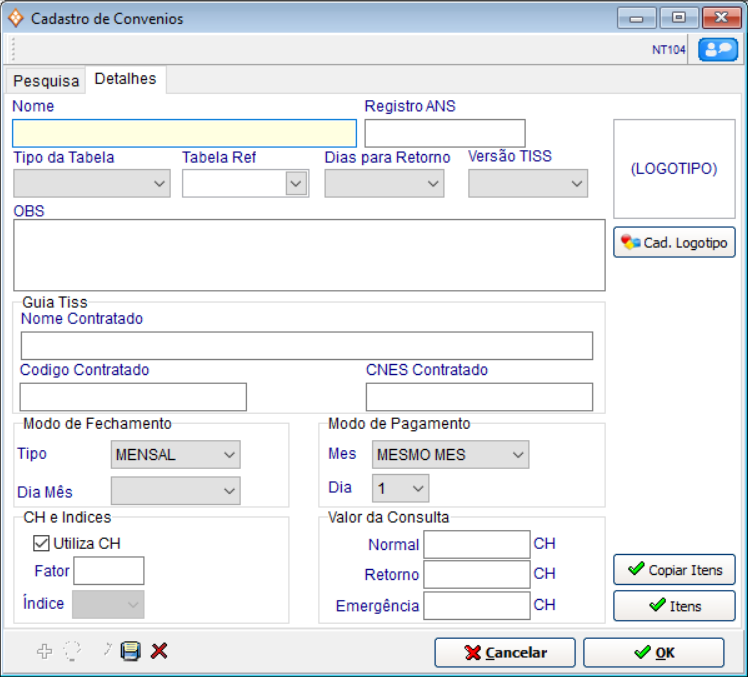Click the orange diamond title bar icon

pyautogui.click(x=17, y=18)
